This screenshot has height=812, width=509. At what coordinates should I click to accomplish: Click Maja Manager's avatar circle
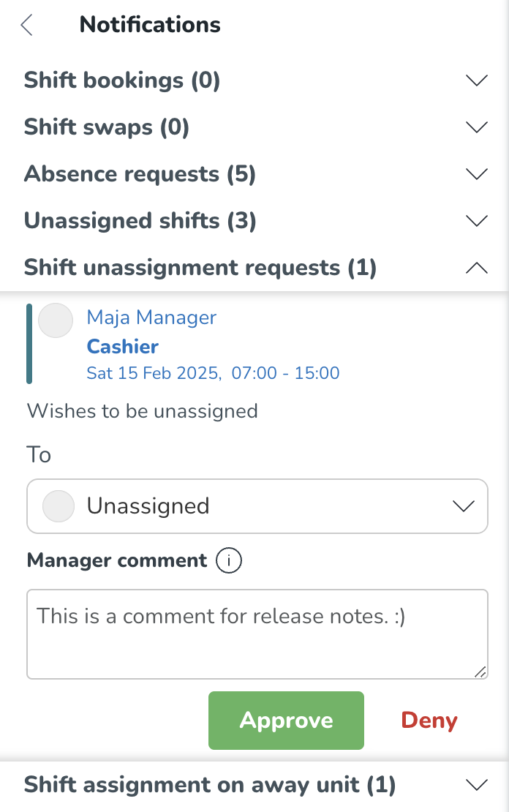point(56,320)
